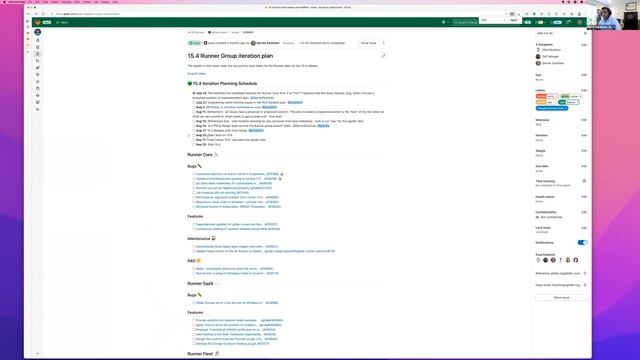Check the 'Code freeze' schedule checkbox
This screenshot has height=360, width=640.
pos(194,140)
